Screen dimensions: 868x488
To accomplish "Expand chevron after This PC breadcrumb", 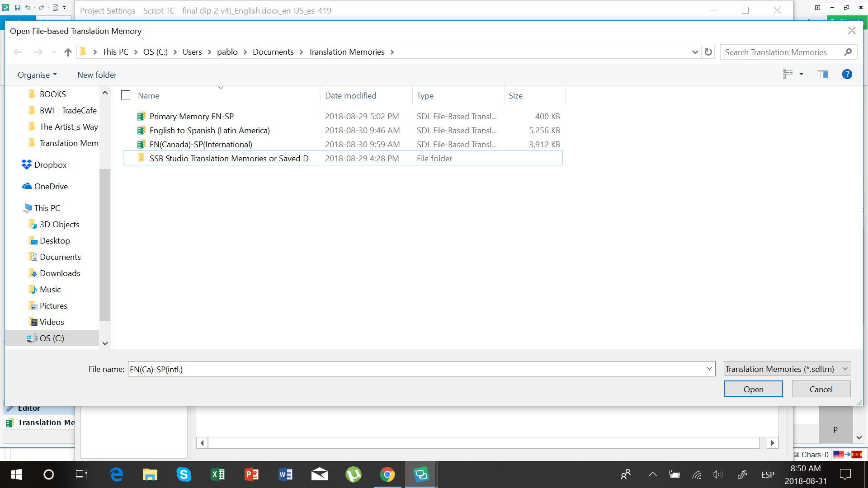I will [136, 52].
